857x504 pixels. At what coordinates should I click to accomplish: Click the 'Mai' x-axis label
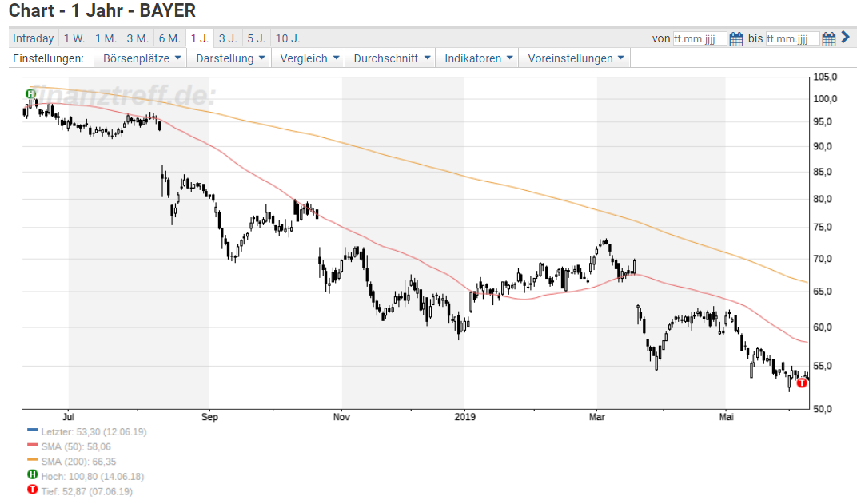(x=727, y=417)
